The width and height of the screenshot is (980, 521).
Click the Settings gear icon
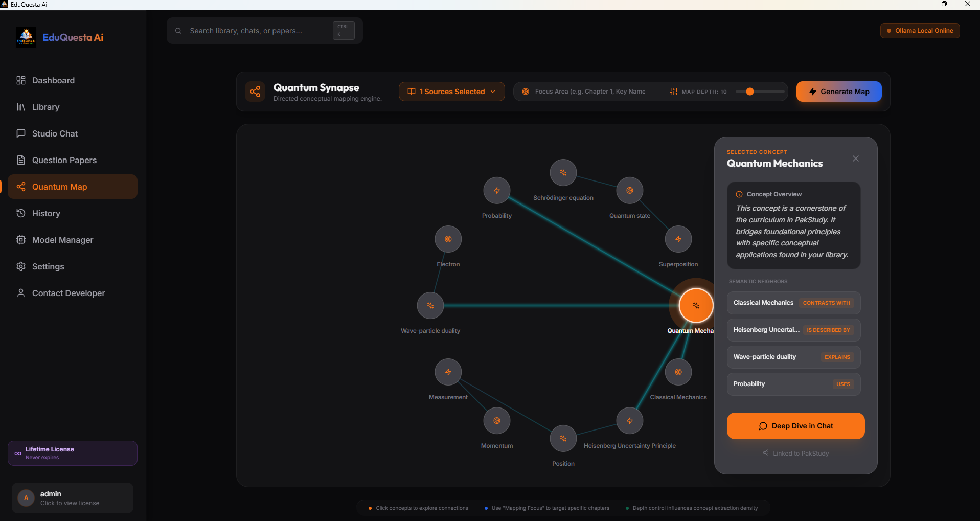tap(20, 266)
